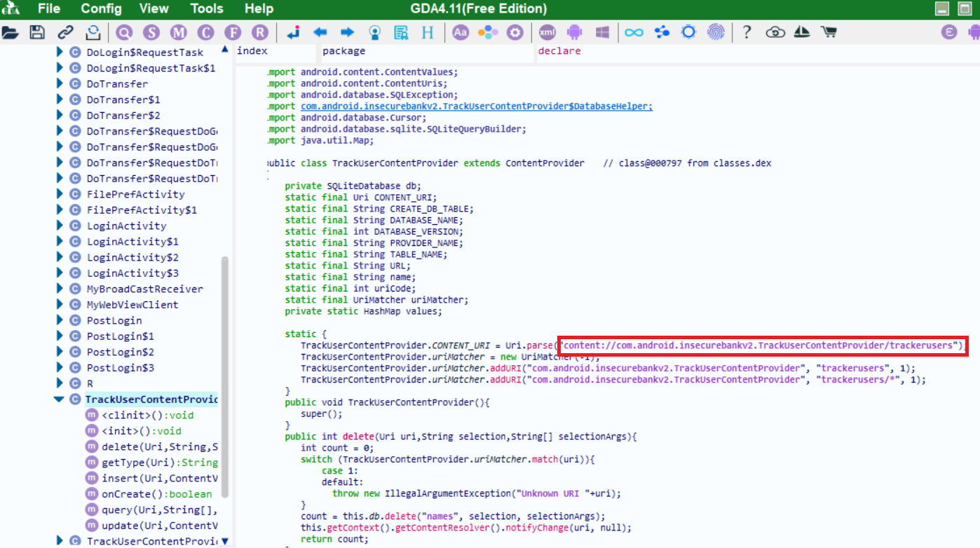Click the purple M methods icon
Viewport: 980px width, 548px height.
[179, 32]
